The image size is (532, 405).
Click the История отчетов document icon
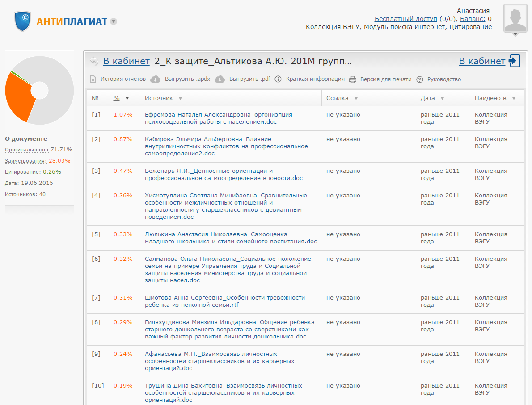click(x=93, y=79)
